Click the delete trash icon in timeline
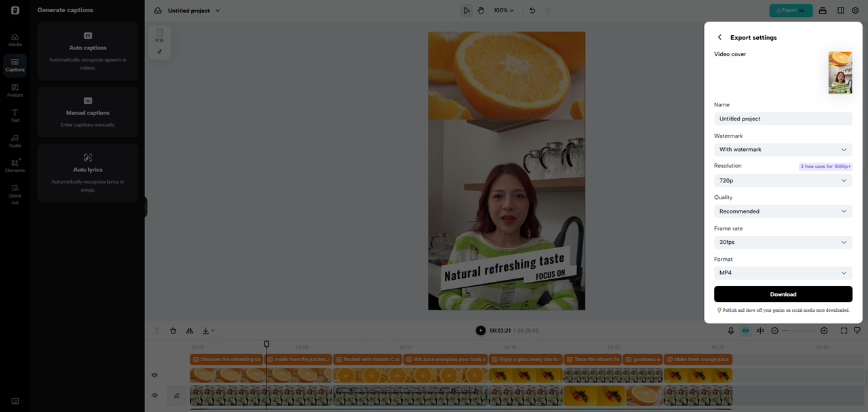 point(173,331)
